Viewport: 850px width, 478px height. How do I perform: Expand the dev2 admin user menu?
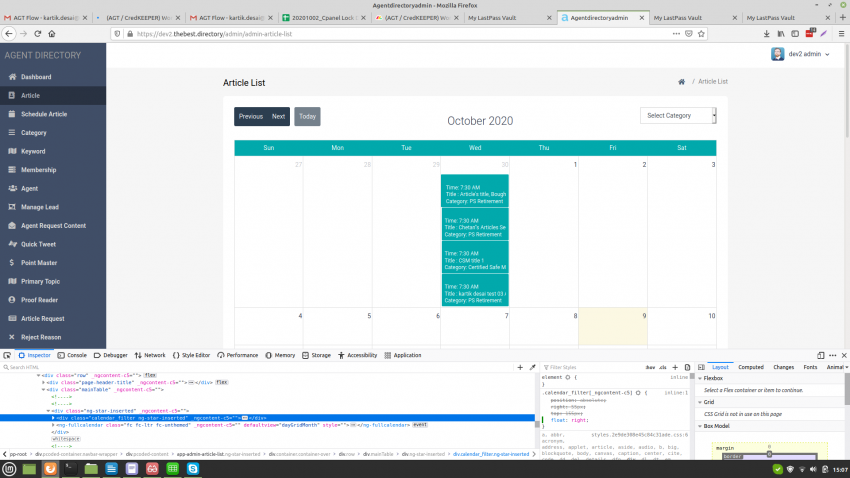[x=801, y=54]
